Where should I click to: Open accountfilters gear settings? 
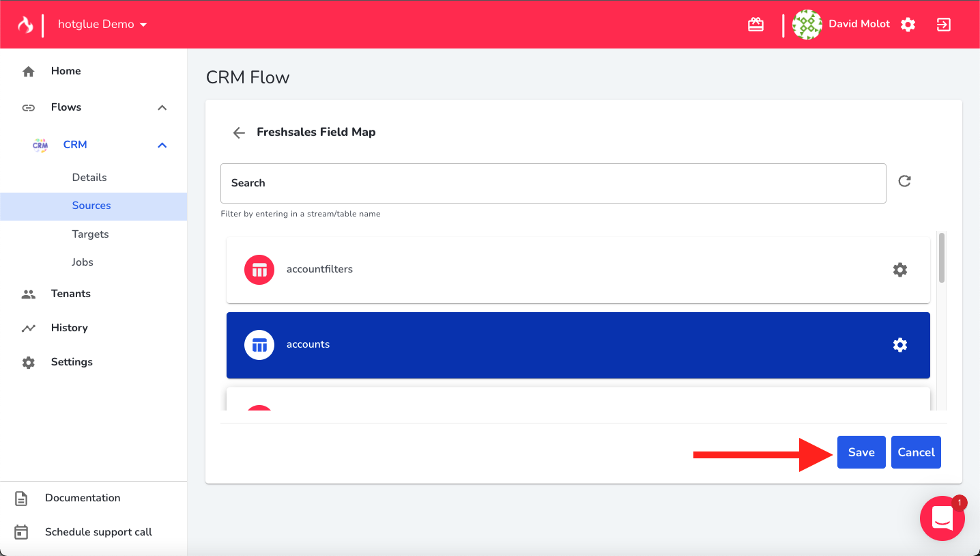point(900,270)
